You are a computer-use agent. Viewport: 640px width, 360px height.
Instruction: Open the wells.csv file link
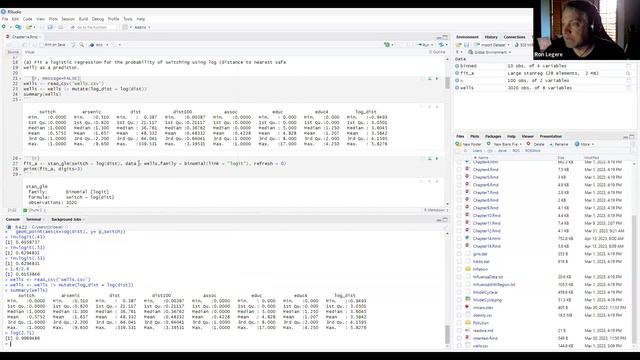[480, 346]
